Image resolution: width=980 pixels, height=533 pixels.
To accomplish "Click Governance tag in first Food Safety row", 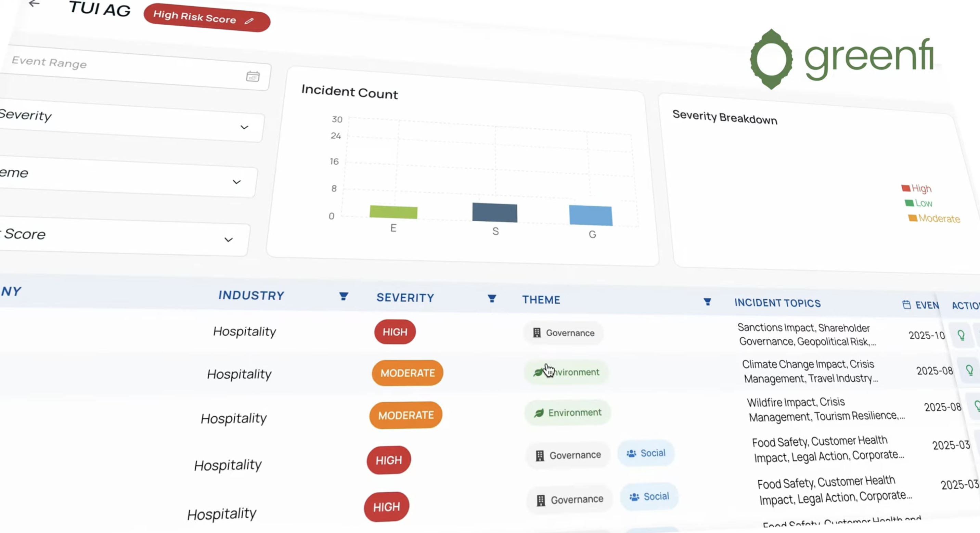I will pyautogui.click(x=568, y=455).
